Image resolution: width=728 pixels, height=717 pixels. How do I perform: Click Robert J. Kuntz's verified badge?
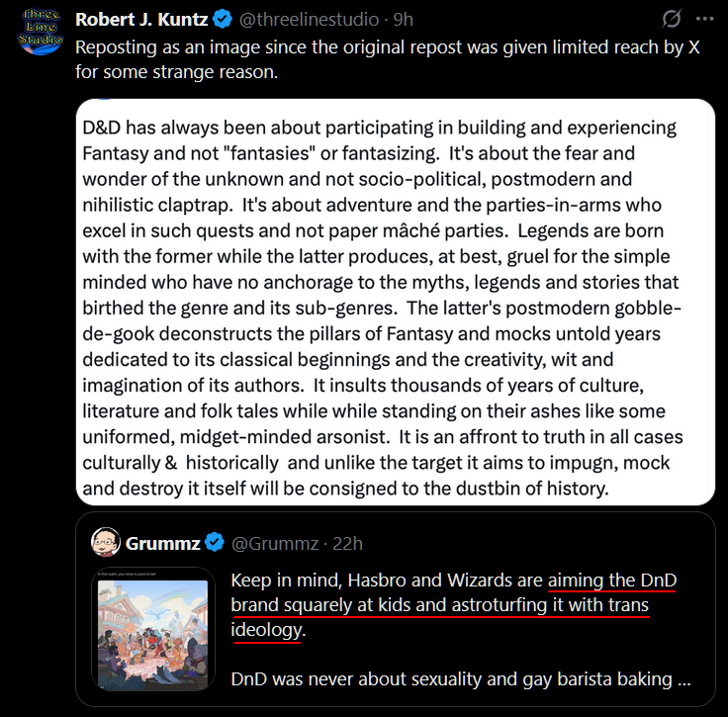(223, 20)
